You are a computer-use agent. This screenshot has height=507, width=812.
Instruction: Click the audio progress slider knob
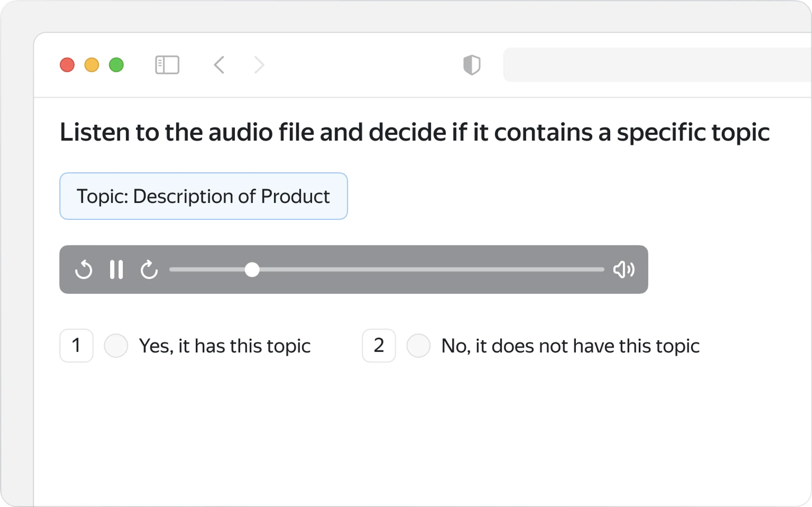click(252, 270)
